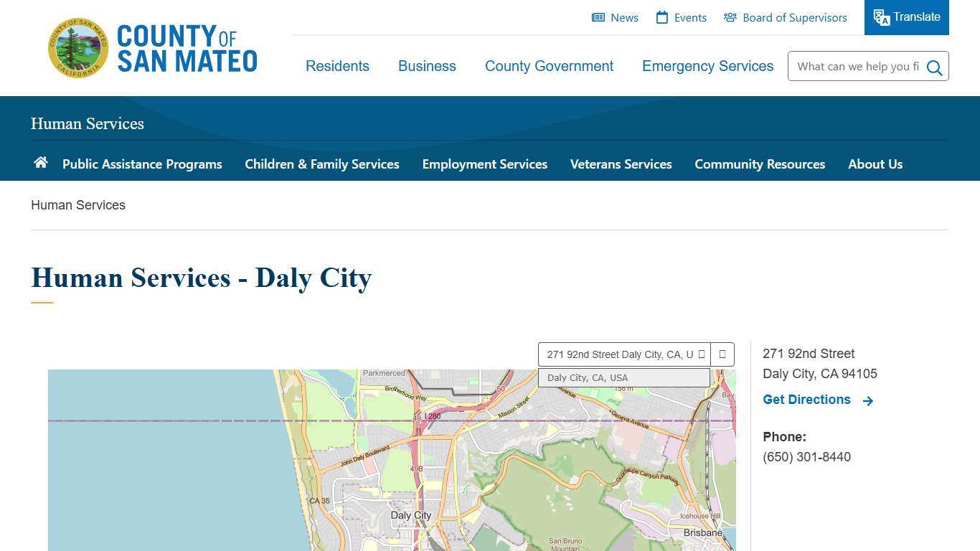
Task: Click the Get Directions link
Action: [806, 400]
